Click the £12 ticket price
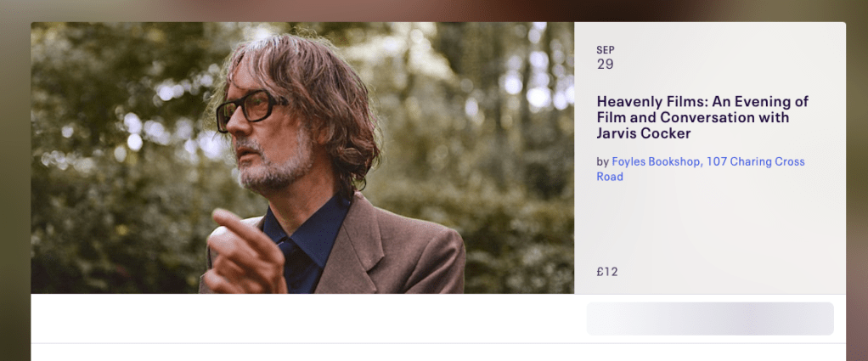Screen dimensions: 868x361 [x=607, y=272]
